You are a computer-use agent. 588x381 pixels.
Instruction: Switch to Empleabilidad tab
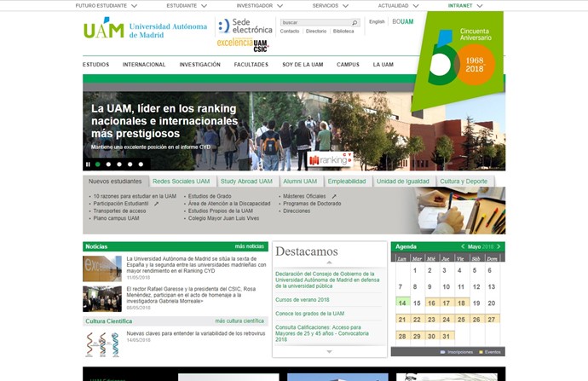347,182
